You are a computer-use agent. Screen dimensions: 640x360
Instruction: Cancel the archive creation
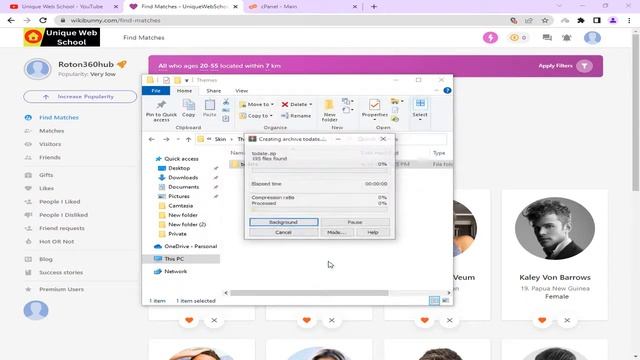[284, 232]
